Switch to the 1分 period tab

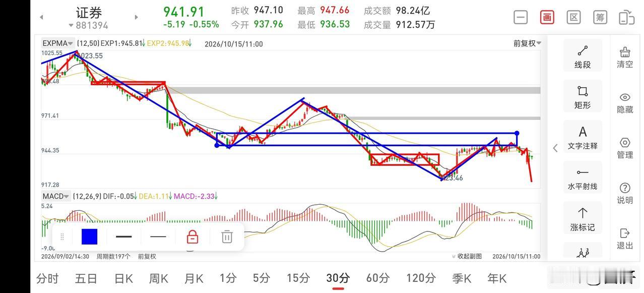coord(228,278)
